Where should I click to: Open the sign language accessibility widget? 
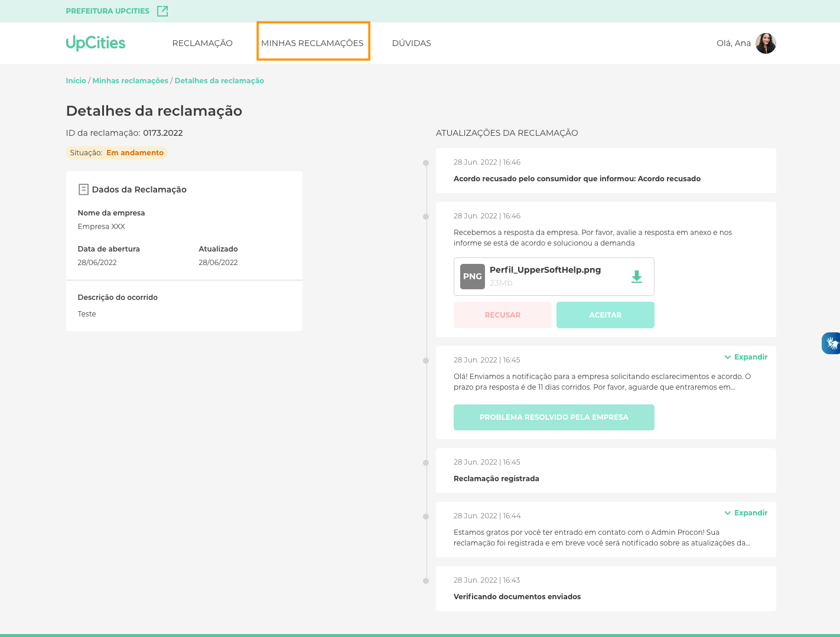831,343
